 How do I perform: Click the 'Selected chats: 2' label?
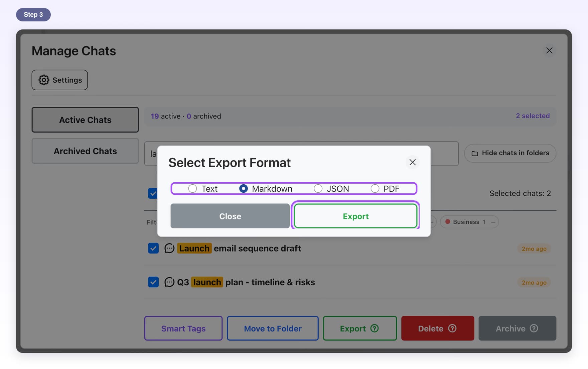coord(520,193)
